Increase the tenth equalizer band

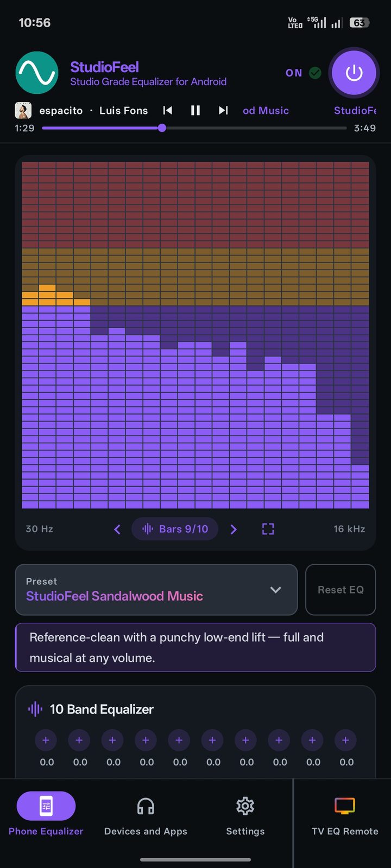click(345, 741)
